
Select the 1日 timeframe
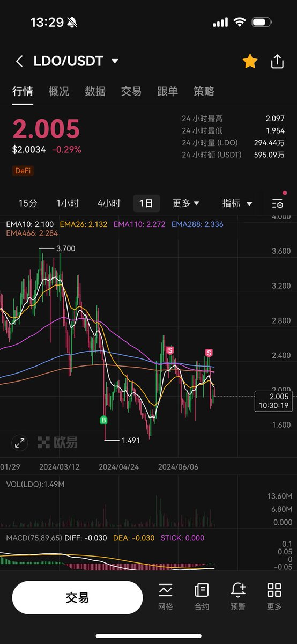[146, 203]
